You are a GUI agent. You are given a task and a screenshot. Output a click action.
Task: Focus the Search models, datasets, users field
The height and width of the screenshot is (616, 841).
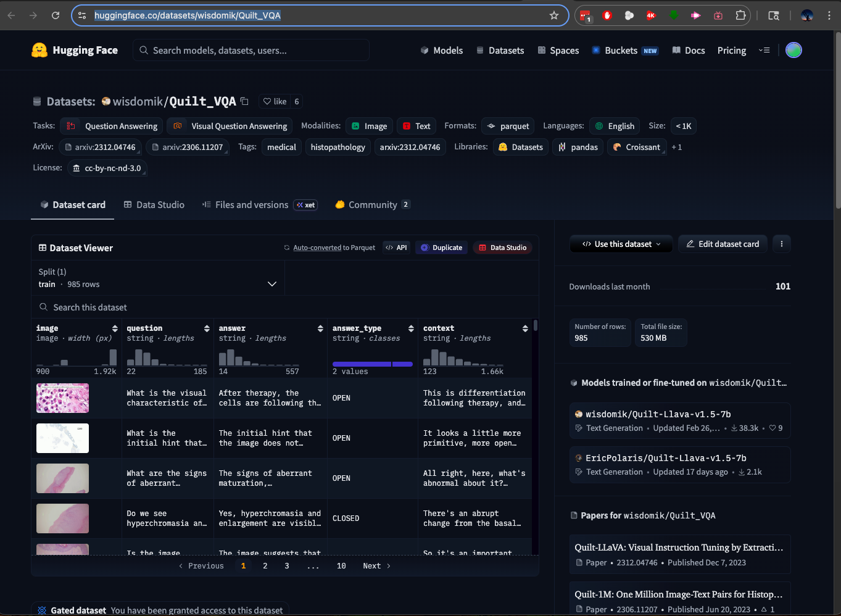tap(251, 50)
